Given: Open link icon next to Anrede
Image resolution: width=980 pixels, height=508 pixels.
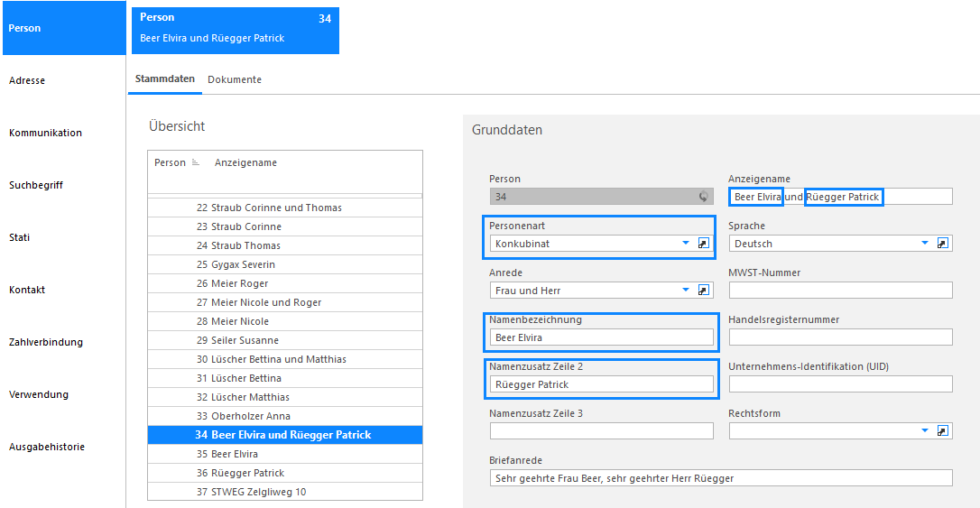Looking at the screenshot, I should [703, 290].
